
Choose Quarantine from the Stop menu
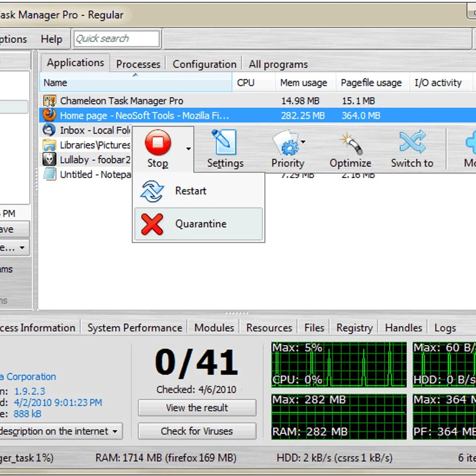[198, 224]
